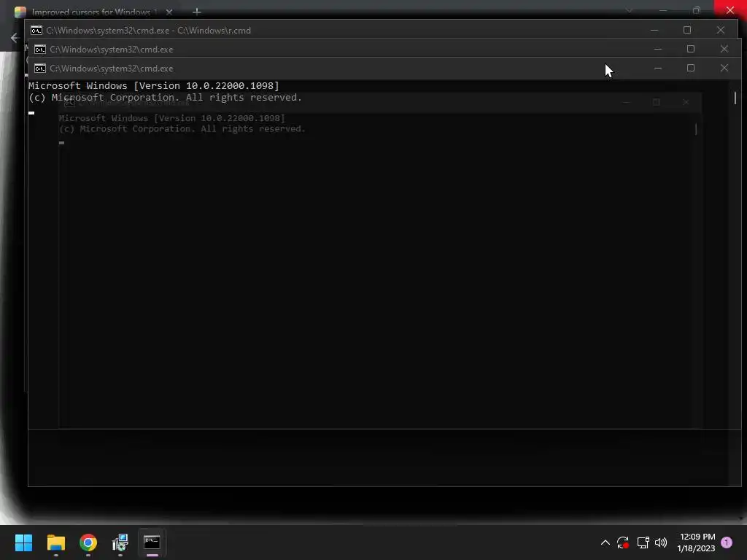747x560 pixels.
Task: Open the network tray icon
Action: tap(643, 542)
